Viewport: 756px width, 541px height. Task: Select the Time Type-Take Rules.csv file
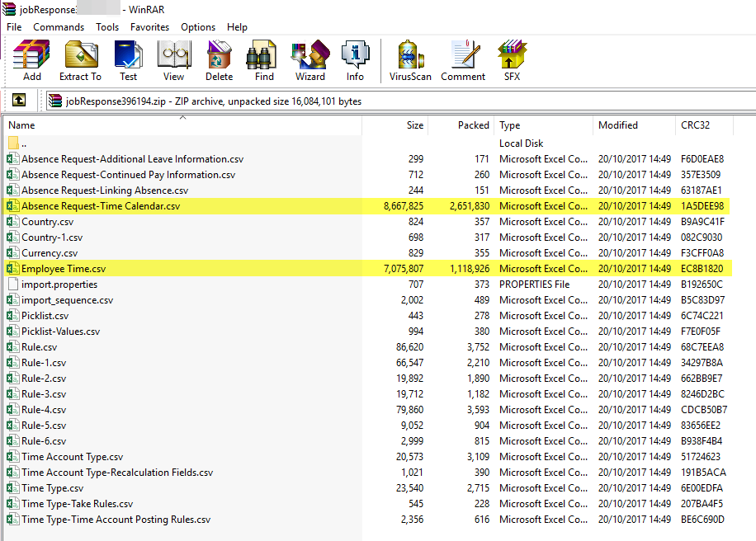tap(77, 504)
